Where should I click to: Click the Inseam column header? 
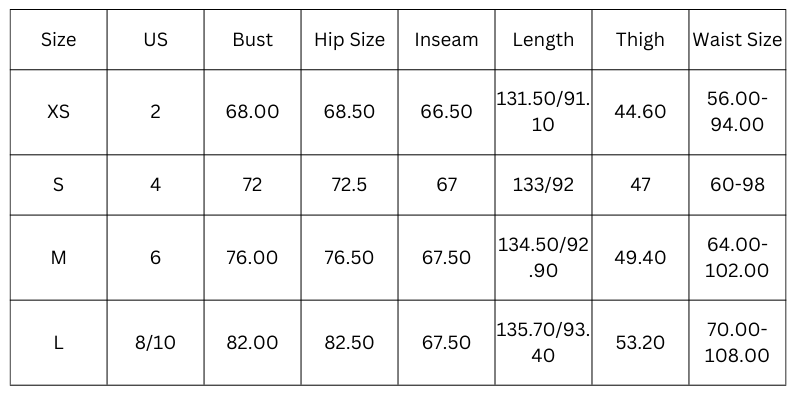446,40
